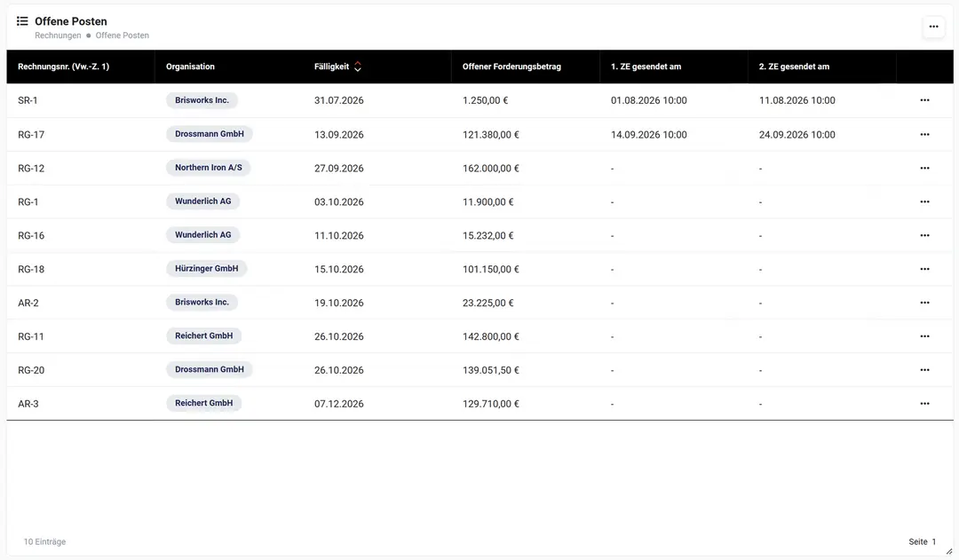Click invoice number SR-1
This screenshot has height=560, width=959.
point(28,100)
